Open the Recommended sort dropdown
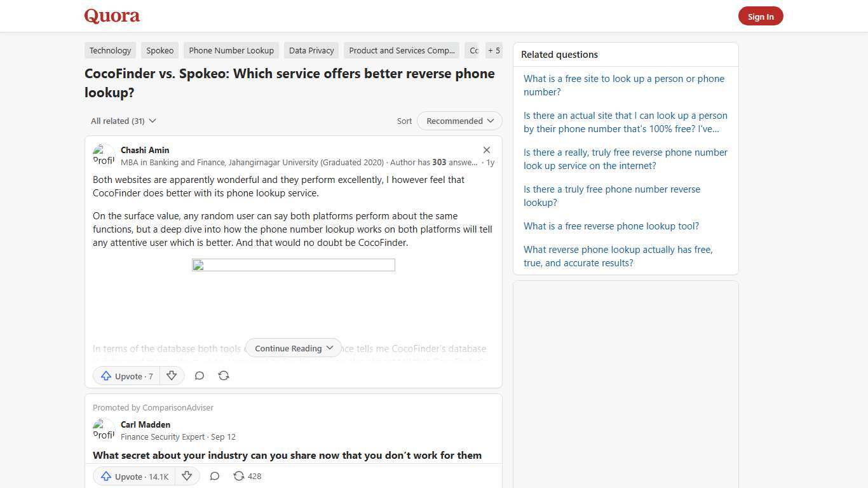Image resolution: width=868 pixels, height=488 pixels. 459,121
